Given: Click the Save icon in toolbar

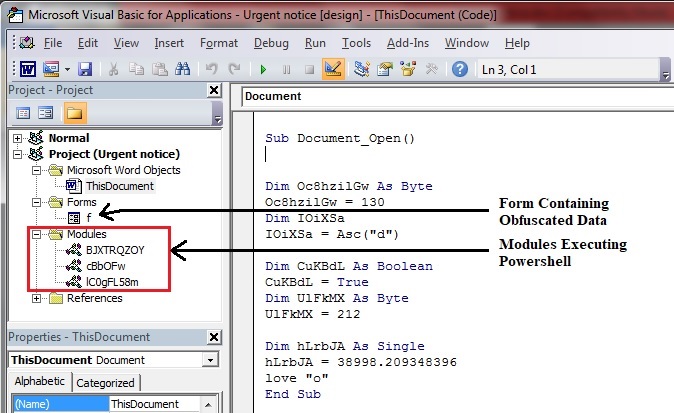Looking at the screenshot, I should [85, 69].
